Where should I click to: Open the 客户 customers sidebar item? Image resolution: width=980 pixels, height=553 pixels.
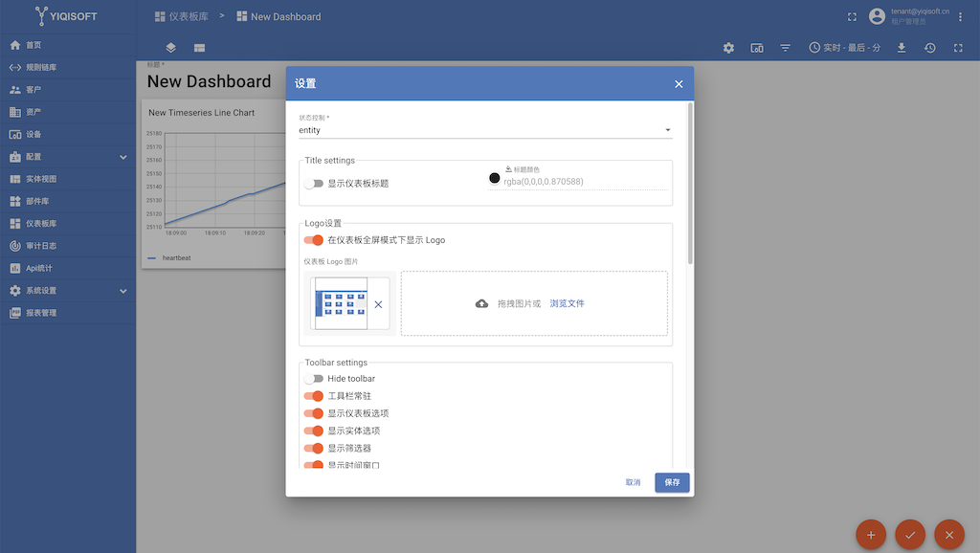coord(68,90)
